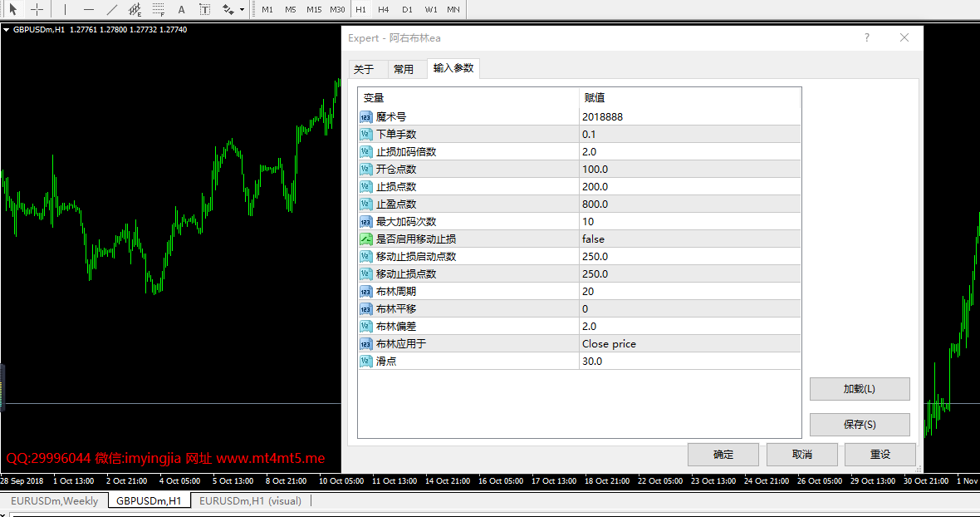Open the dialog help question mark
980x517 pixels.
[867, 37]
